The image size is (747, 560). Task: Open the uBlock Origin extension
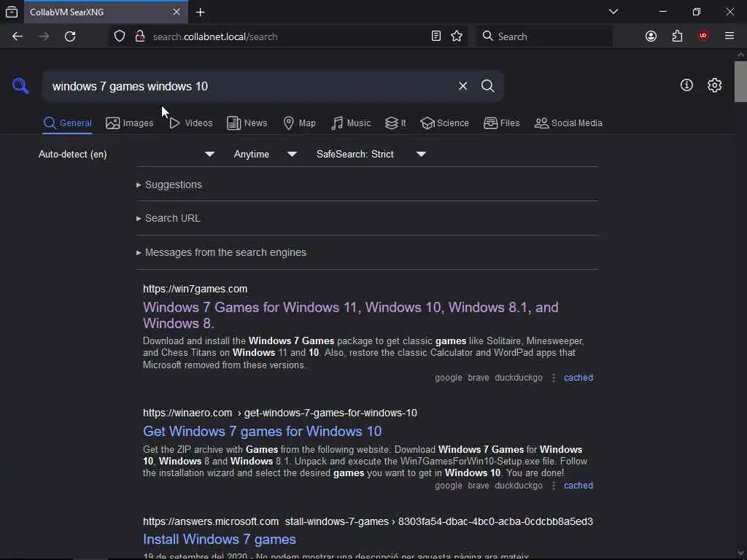click(703, 36)
